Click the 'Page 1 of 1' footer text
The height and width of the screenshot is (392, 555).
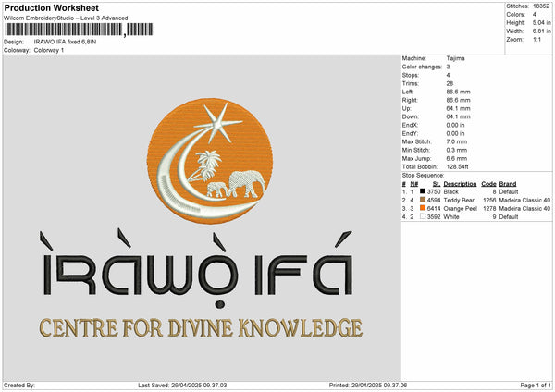point(536,385)
